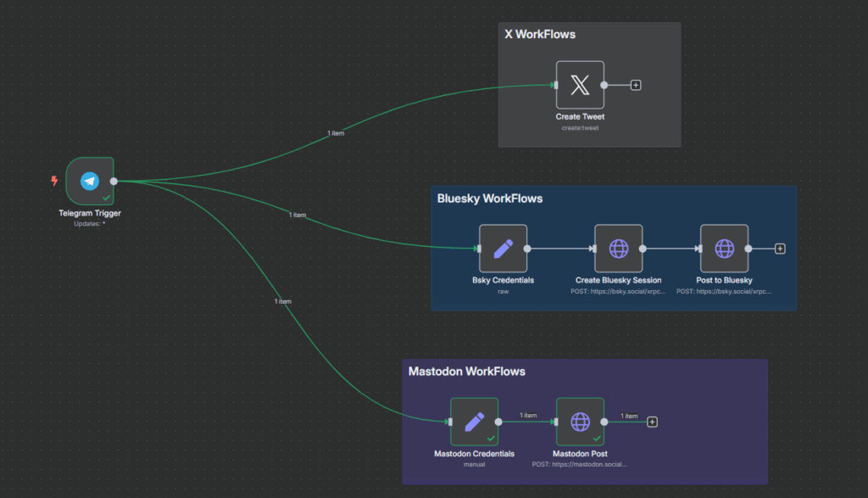The height and width of the screenshot is (498, 868).
Task: Click the 'Telegram Trigger' node label
Action: (x=90, y=213)
